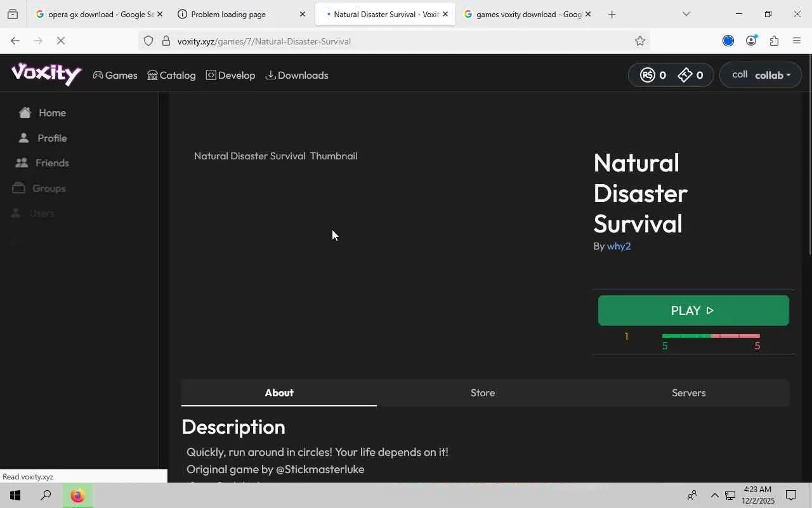This screenshot has height=508, width=812.
Task: Open the browser extensions panel
Action: (x=774, y=41)
